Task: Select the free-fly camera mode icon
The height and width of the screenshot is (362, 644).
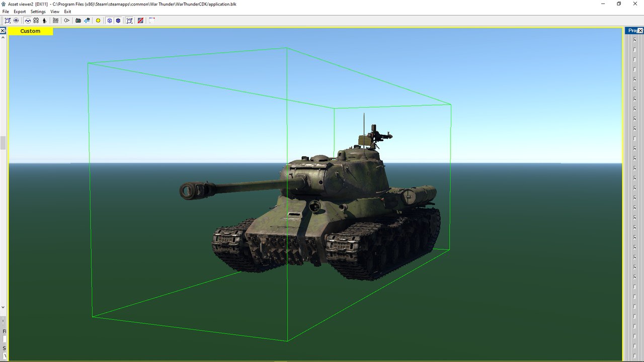Action: [28, 21]
